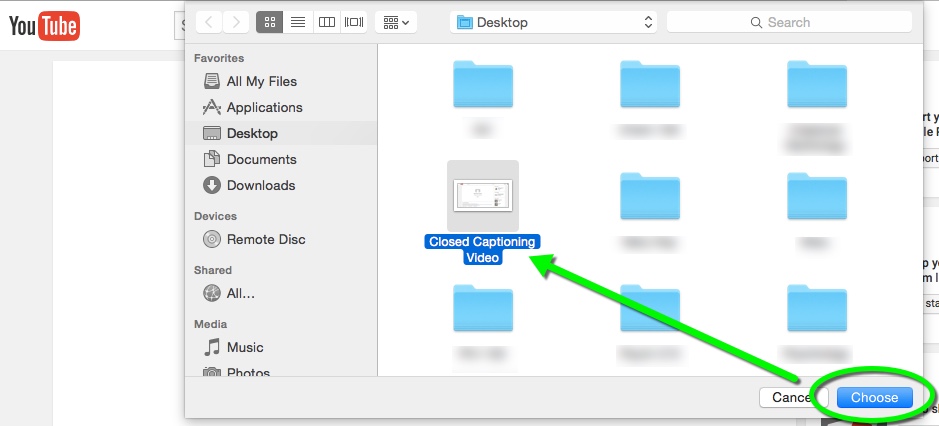Select Remote Disc under Devices
Image resolution: width=939 pixels, height=426 pixels.
pos(265,239)
